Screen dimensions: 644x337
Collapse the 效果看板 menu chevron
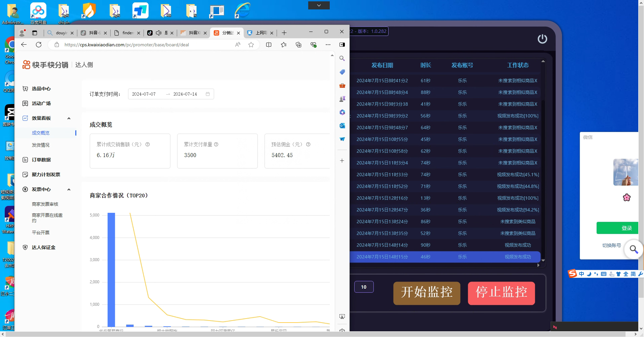pyautogui.click(x=69, y=118)
